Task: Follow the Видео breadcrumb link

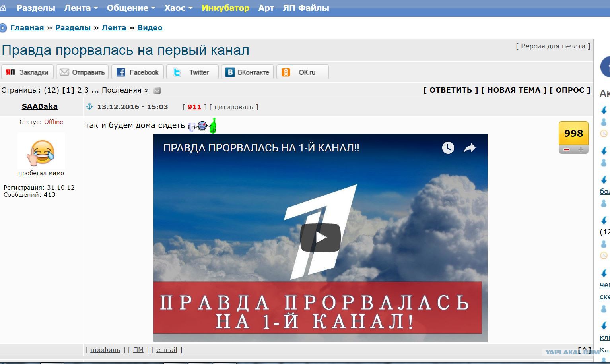Action: point(150,28)
